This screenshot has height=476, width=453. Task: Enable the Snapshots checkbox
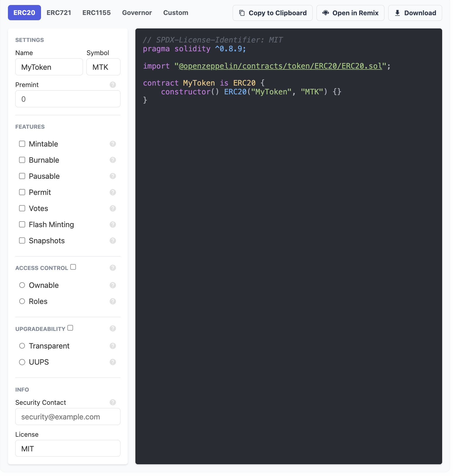[x=22, y=241]
